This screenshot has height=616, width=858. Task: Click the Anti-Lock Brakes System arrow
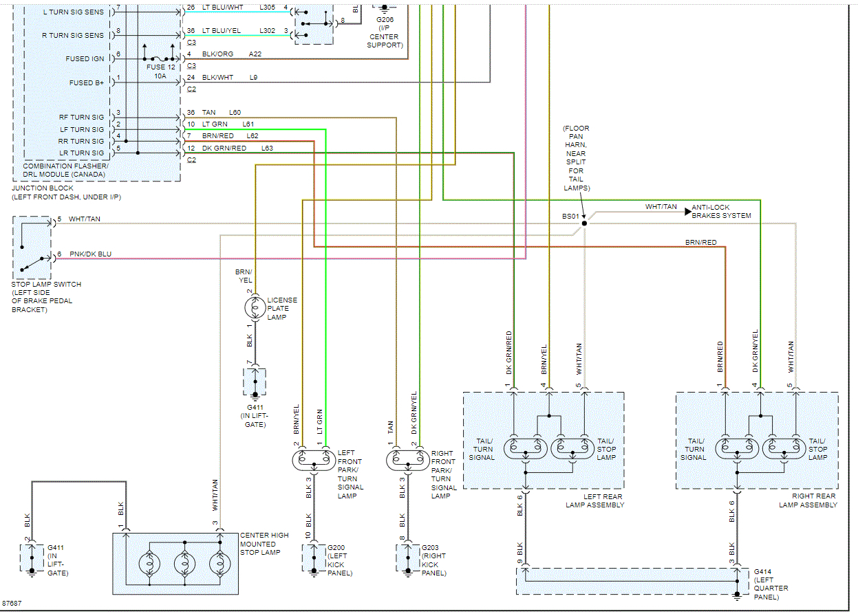coord(688,212)
